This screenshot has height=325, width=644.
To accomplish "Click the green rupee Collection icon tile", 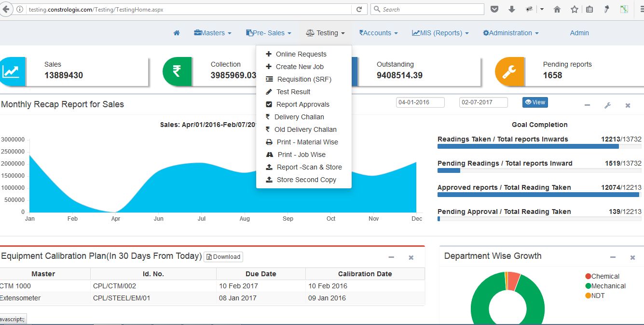I will (177, 71).
